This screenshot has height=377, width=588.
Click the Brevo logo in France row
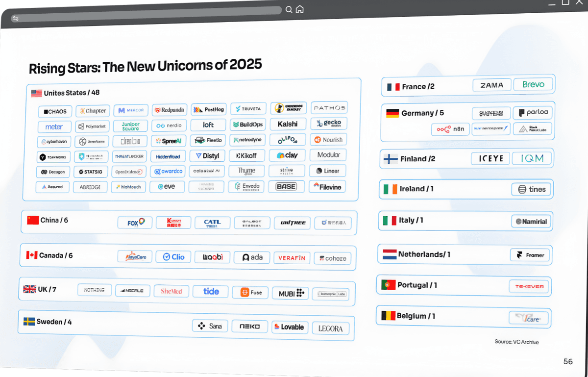pos(534,84)
